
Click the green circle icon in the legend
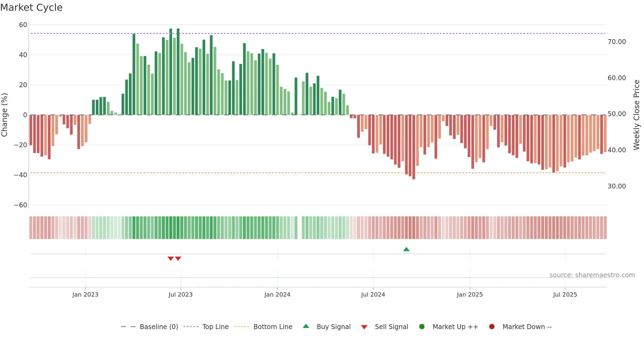point(422,327)
